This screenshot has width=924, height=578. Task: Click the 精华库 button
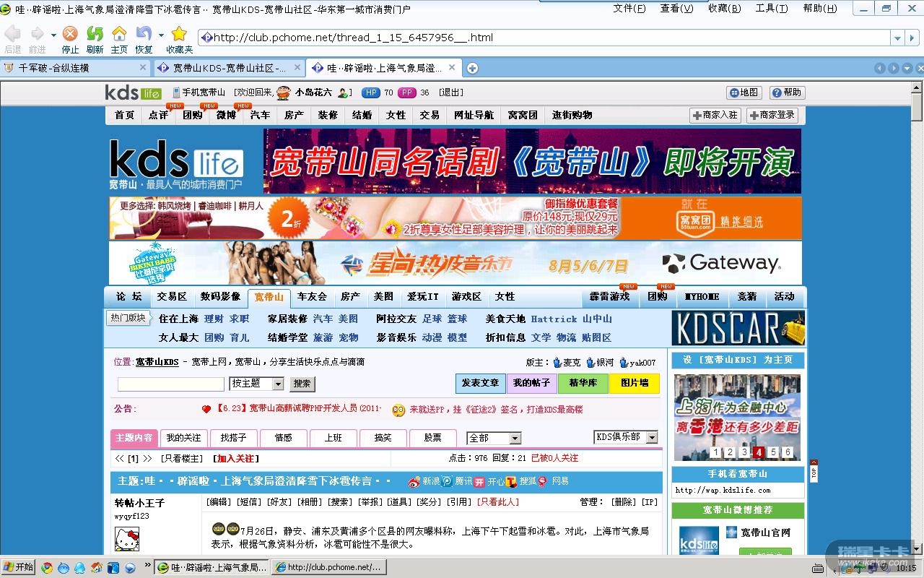click(583, 383)
